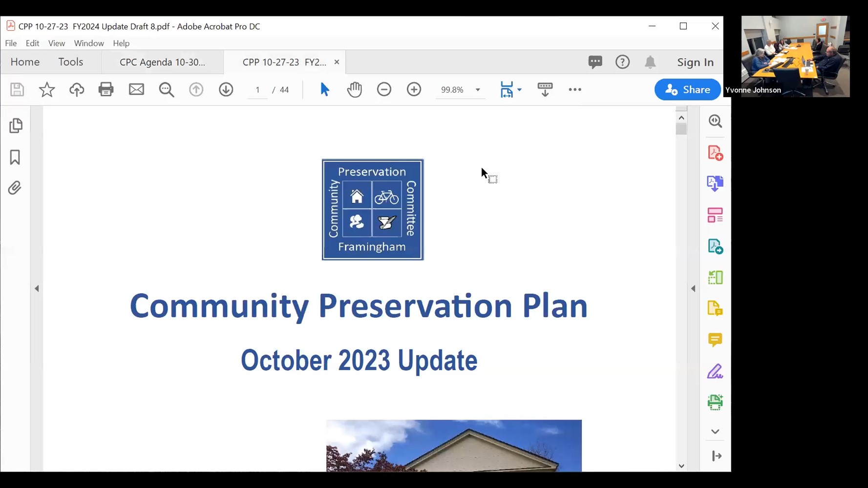Open the Attachments panel
Screen dimensions: 868x488
(x=15, y=188)
